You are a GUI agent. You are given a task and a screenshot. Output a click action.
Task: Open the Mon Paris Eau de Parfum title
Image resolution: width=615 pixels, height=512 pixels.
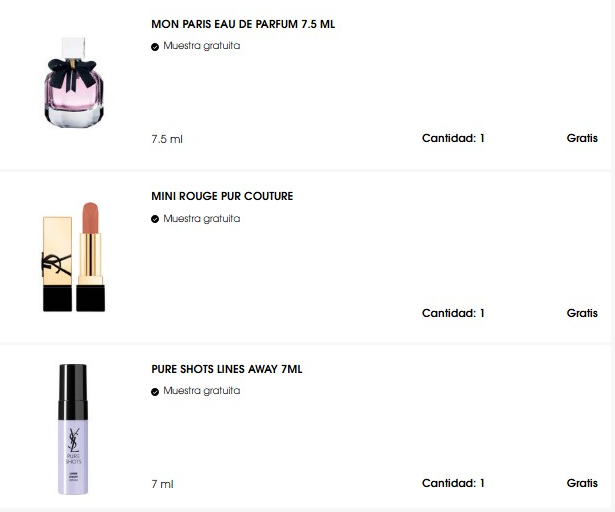243,24
